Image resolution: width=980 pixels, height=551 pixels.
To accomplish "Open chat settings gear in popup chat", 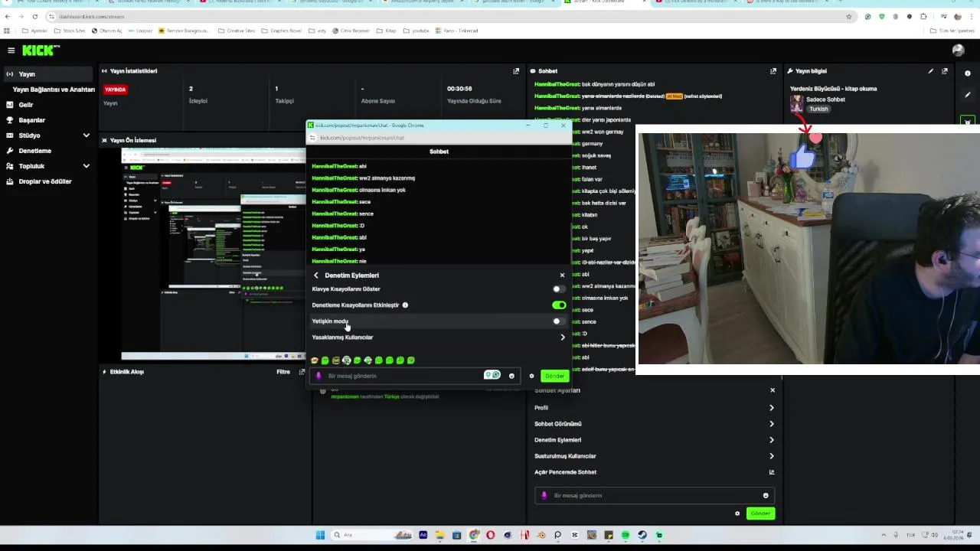I will 531,376.
